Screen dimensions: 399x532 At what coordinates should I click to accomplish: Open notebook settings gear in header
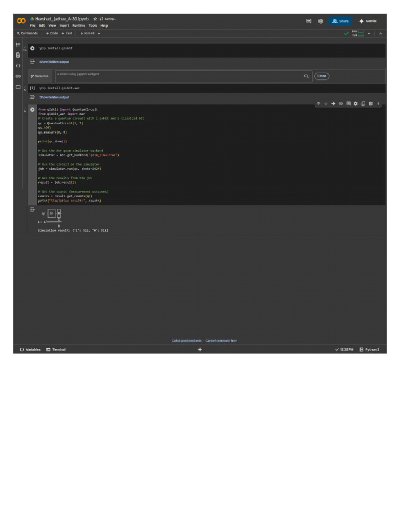click(321, 21)
